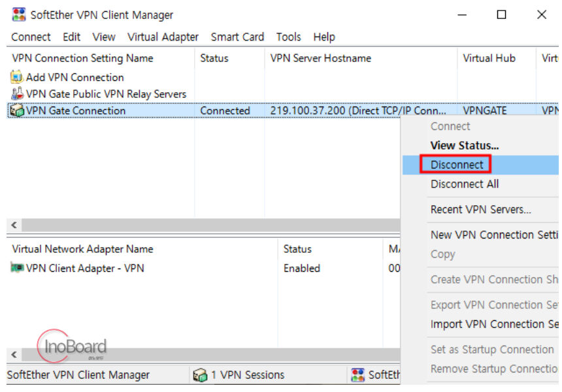562x392 pixels.
Task: Select the Add VPN Connection text
Action: click(75, 77)
